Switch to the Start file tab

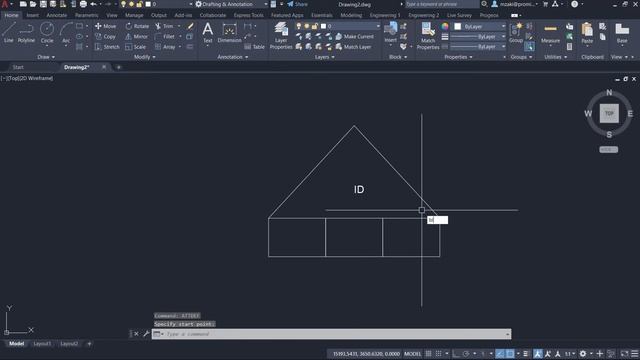pyautogui.click(x=18, y=67)
